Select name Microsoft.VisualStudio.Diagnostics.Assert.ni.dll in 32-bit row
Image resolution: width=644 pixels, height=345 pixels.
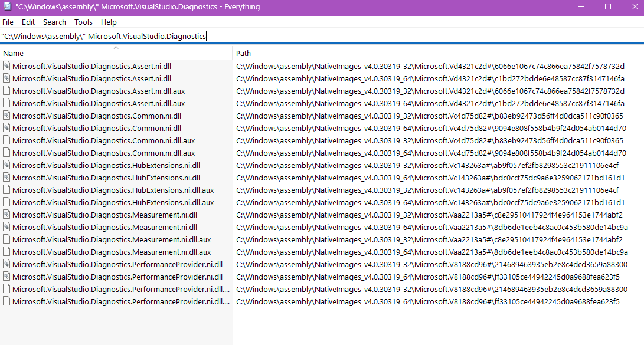[91, 66]
